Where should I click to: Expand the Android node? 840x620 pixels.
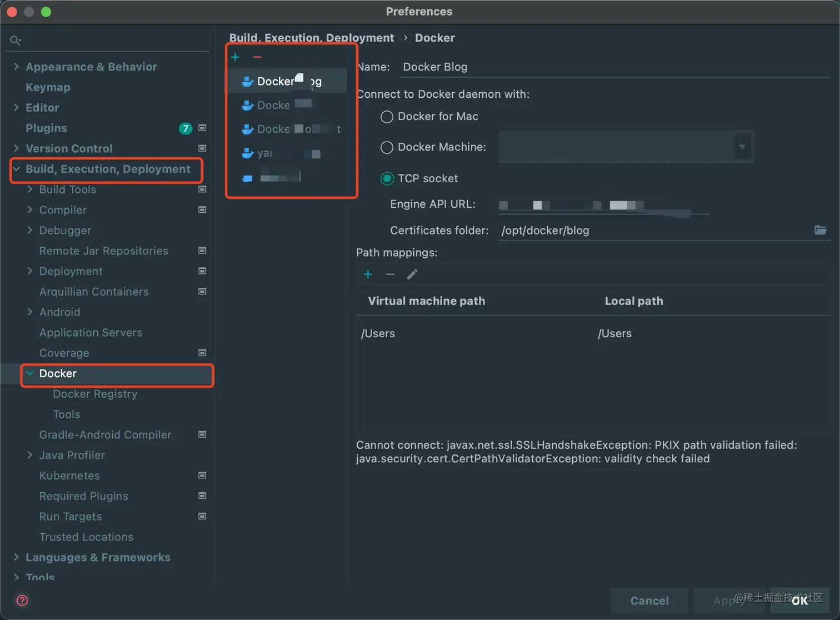[x=29, y=312]
